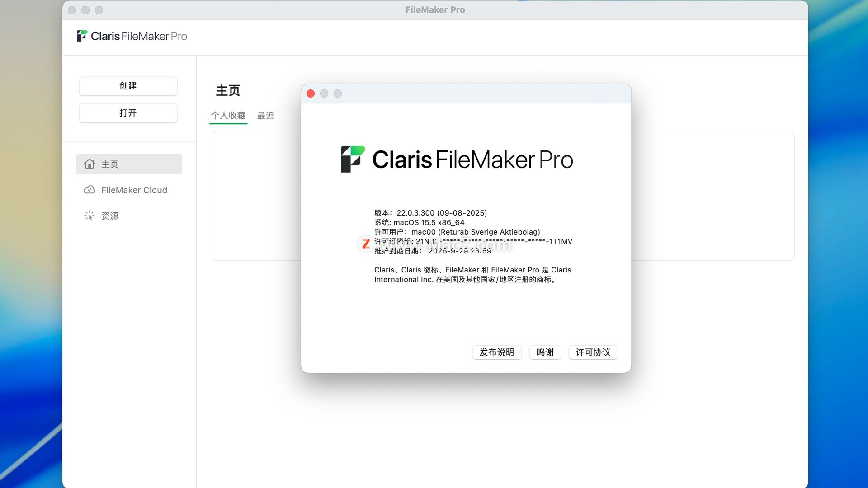868x488 pixels.
Task: Click the Claris logo in the window header
Action: point(82,36)
